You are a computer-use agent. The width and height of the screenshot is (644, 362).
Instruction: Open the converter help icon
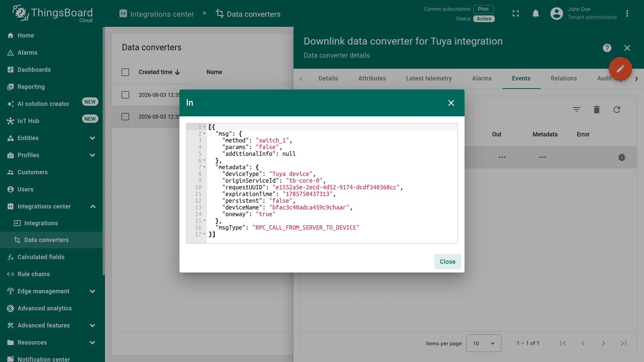point(607,48)
